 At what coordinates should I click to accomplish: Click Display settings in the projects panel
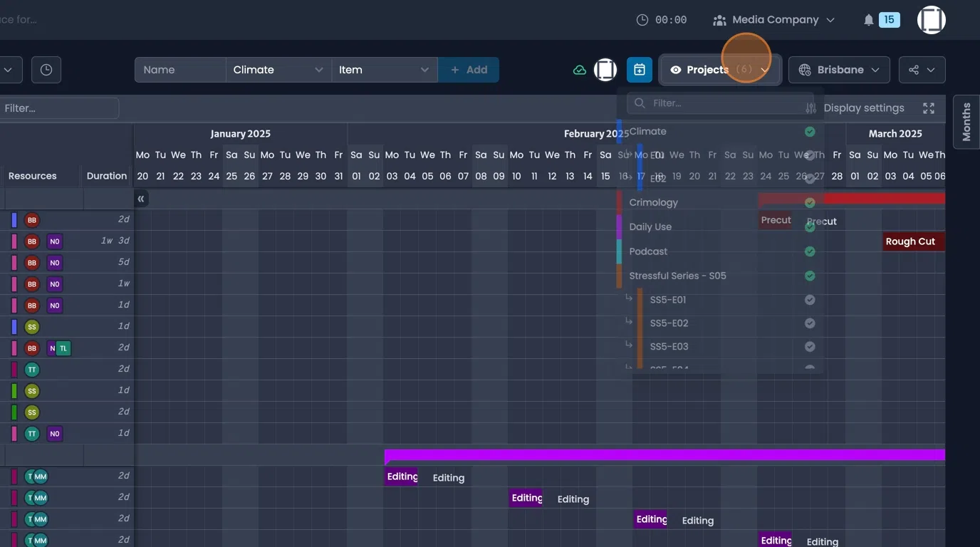click(863, 108)
